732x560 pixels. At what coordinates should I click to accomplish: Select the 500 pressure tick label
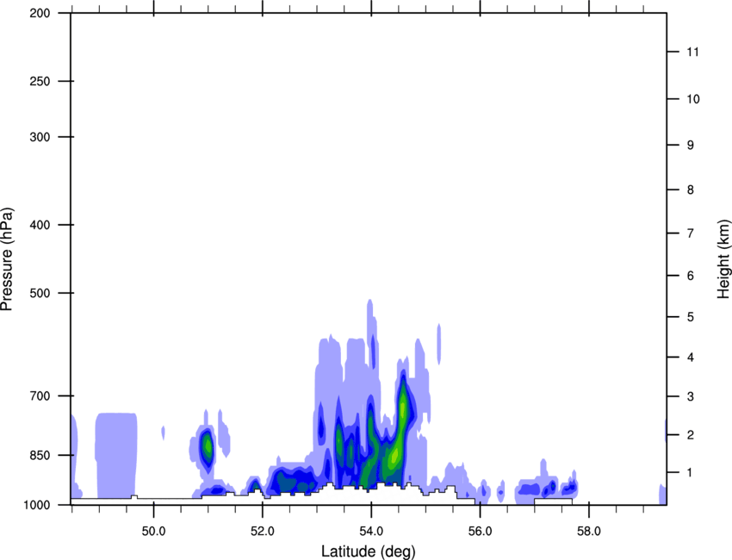point(40,293)
